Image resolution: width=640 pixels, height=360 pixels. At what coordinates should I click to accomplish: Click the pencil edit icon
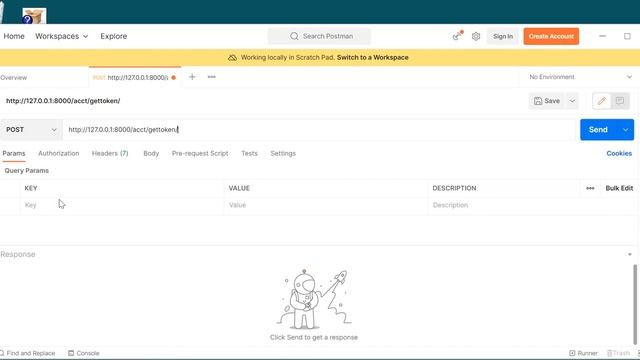tap(602, 101)
